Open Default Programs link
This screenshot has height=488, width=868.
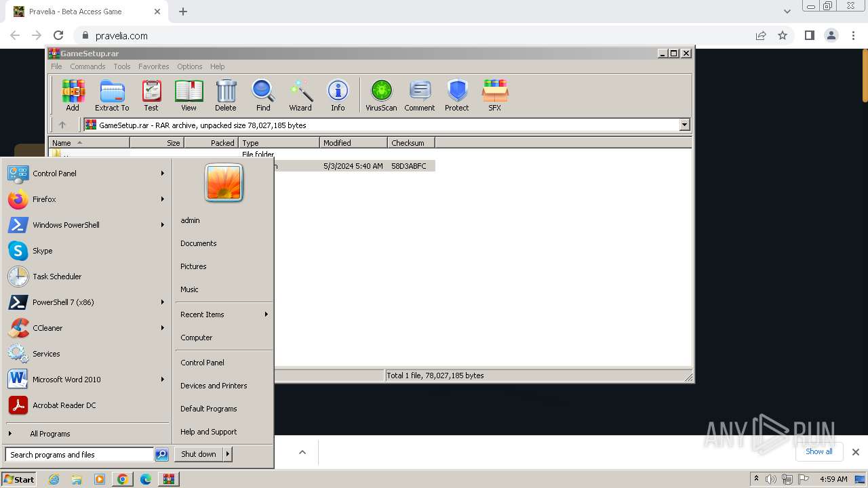coord(209,409)
